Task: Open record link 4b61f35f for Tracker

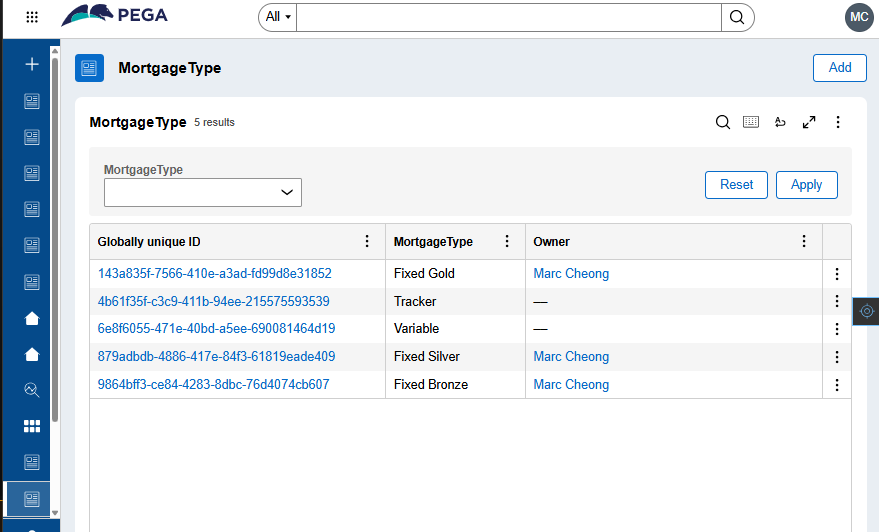Action: (213, 301)
